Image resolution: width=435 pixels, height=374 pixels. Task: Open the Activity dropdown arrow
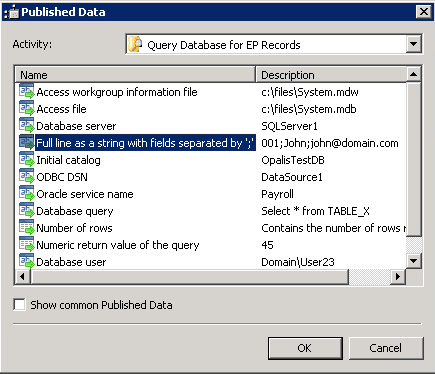(x=414, y=44)
